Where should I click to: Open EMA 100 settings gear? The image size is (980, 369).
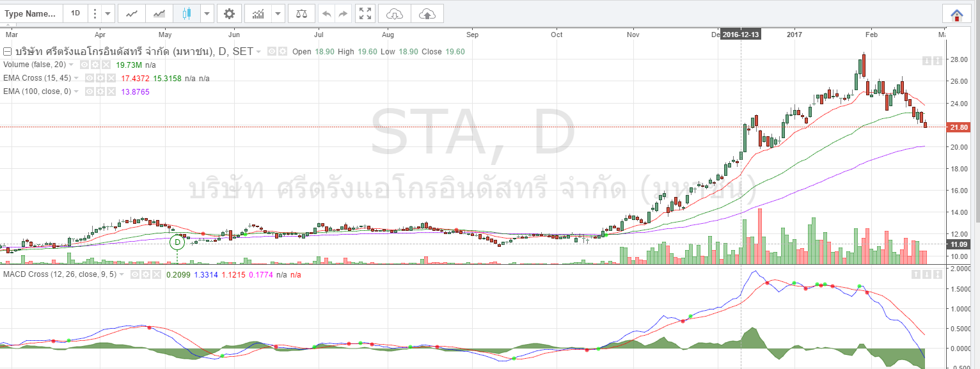point(100,91)
